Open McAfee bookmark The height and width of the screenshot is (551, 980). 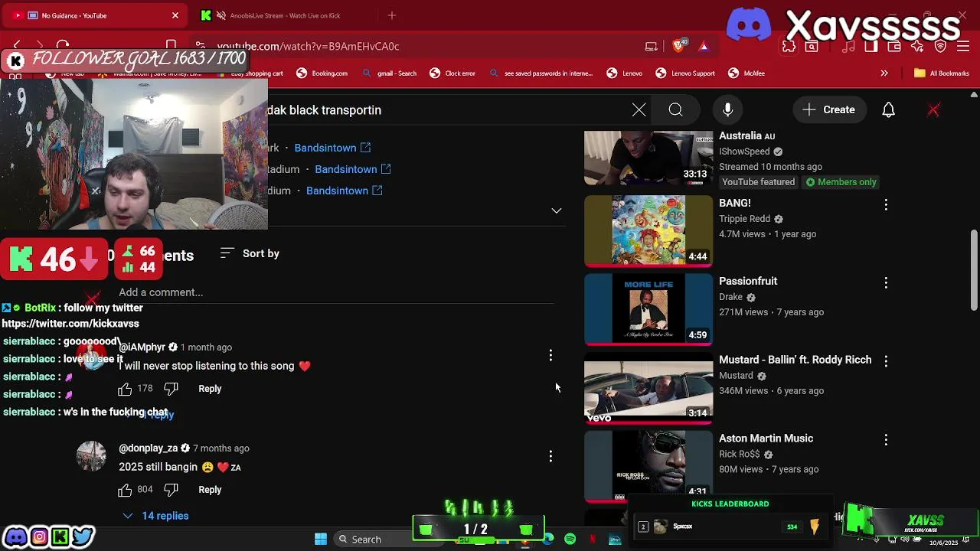tap(746, 73)
